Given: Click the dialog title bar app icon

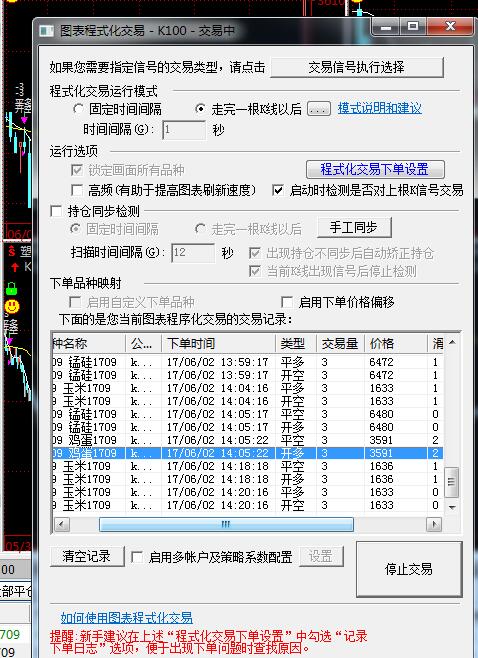Looking at the screenshot, I should click(46, 31).
